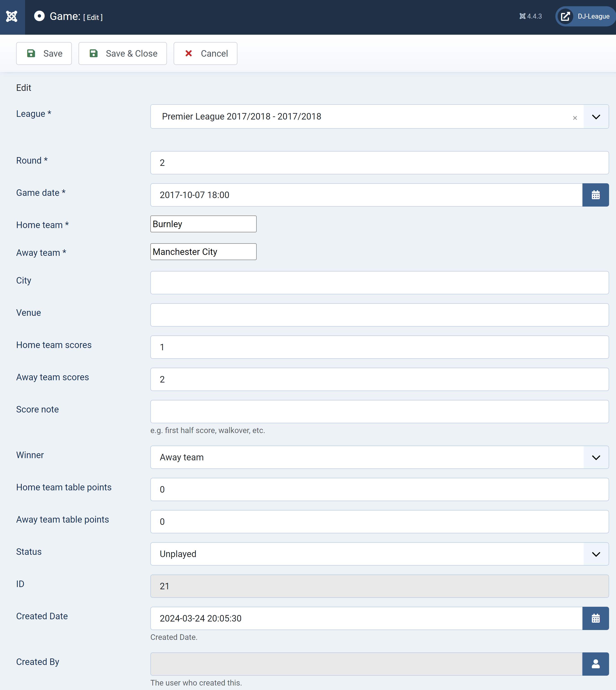Expand the League dropdown

point(596,116)
